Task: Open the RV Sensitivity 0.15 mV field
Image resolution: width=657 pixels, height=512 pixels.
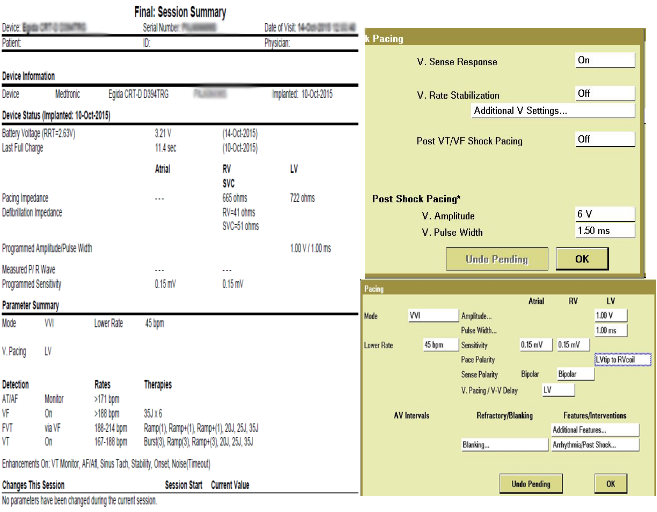Action: point(573,345)
